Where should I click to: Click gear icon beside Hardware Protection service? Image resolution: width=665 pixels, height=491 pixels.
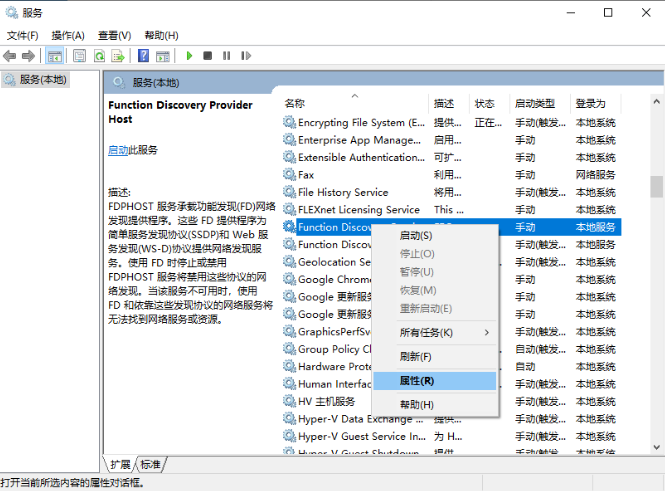click(289, 366)
